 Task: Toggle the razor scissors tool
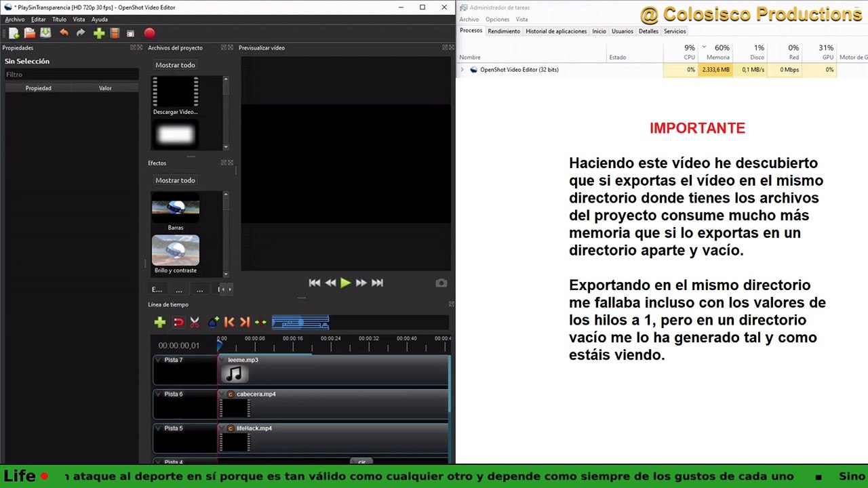195,323
